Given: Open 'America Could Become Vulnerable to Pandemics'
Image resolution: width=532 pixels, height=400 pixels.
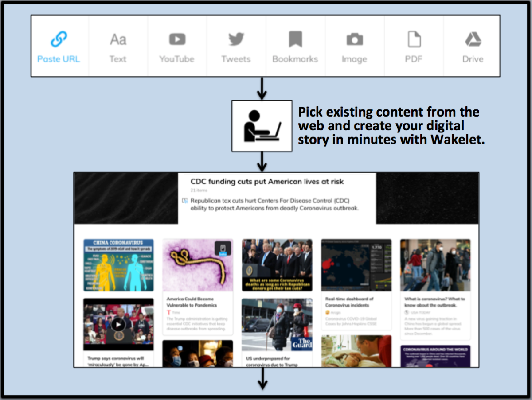Looking at the screenshot, I should (192, 302).
